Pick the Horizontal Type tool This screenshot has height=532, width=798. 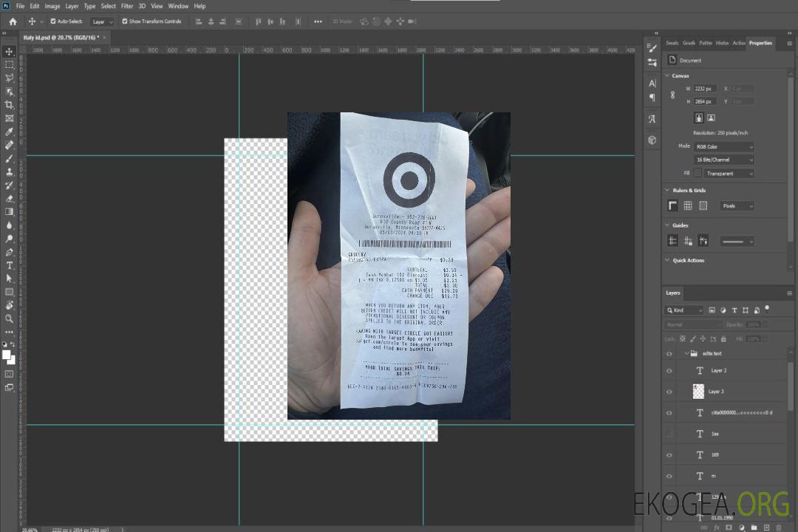coord(10,265)
